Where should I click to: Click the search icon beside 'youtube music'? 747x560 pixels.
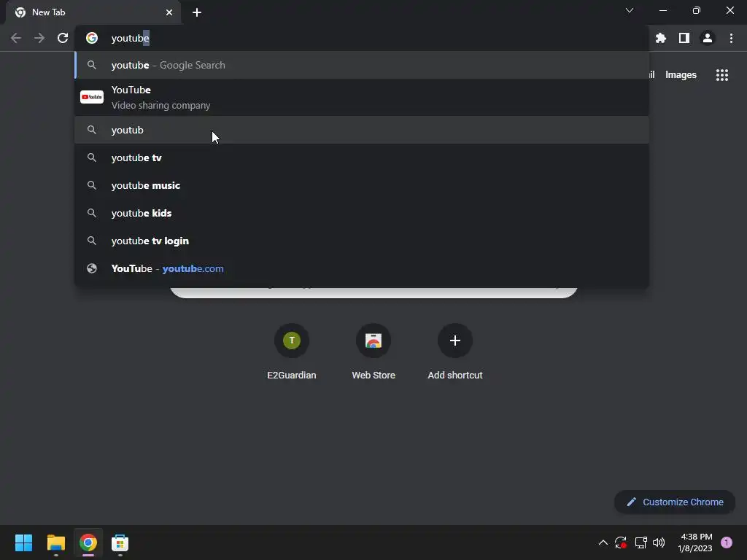point(92,185)
